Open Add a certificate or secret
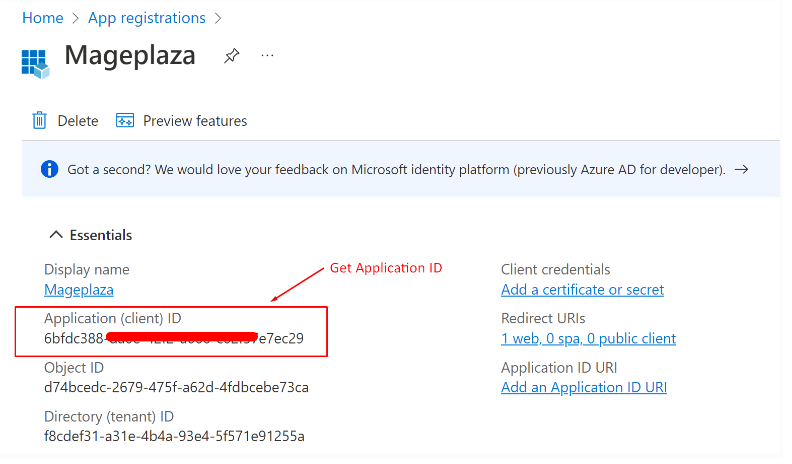 (x=582, y=290)
